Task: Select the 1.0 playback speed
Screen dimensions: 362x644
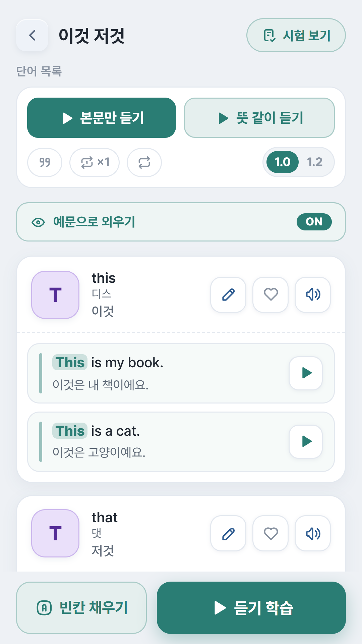Action: [x=282, y=162]
